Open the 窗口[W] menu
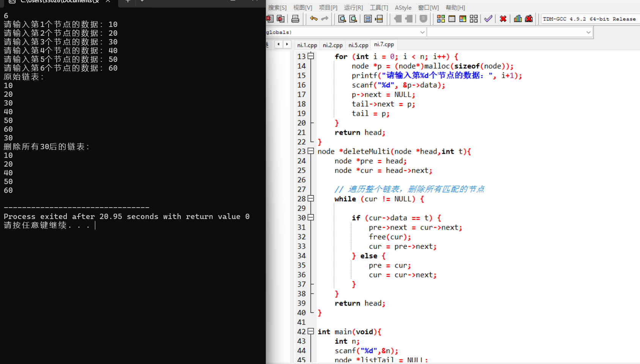Viewport: 640px width, 364px height. tap(428, 8)
